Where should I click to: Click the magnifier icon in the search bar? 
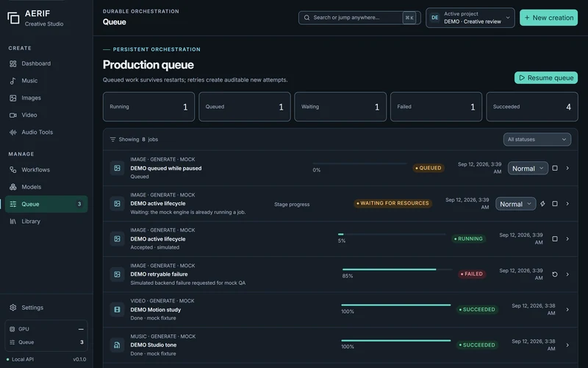click(306, 18)
